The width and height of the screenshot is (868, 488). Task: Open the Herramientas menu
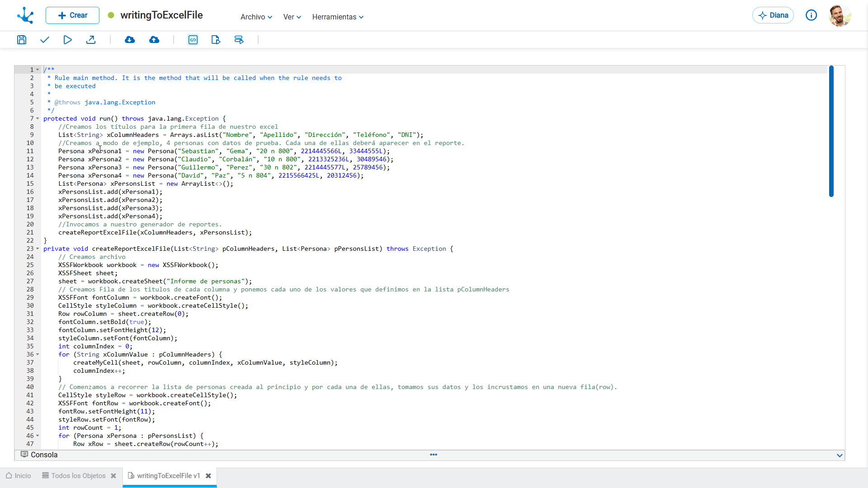click(338, 17)
